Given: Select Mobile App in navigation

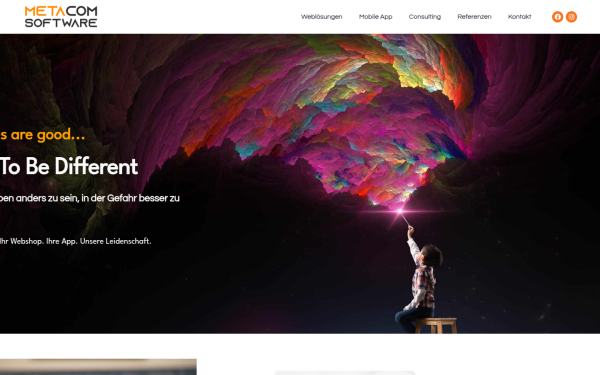Looking at the screenshot, I should coord(375,17).
